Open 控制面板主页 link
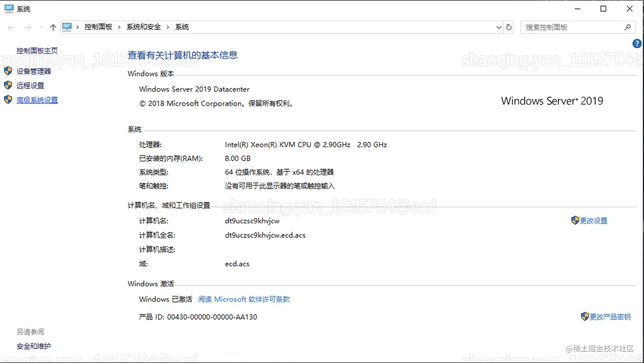Screen dimensions: 644x363 37,51
